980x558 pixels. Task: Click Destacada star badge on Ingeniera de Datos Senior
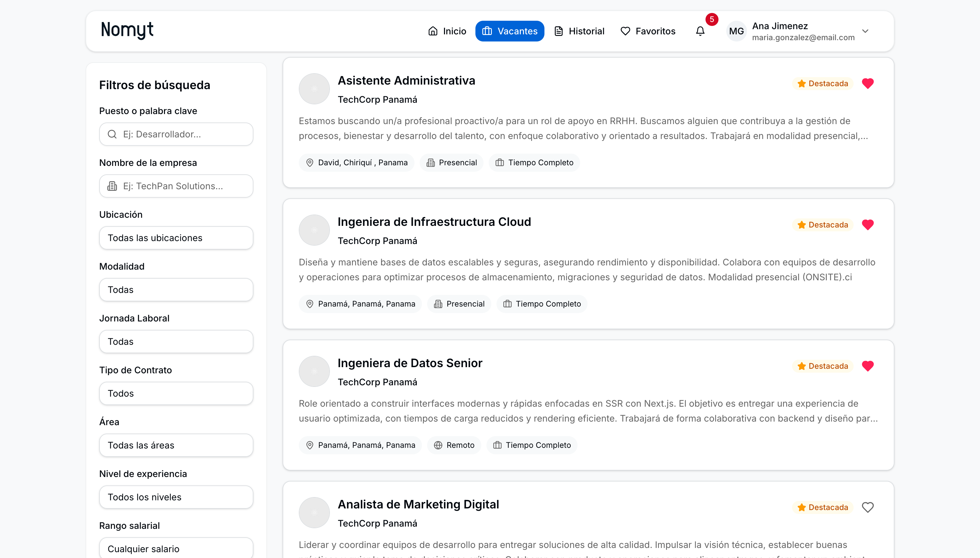(822, 366)
